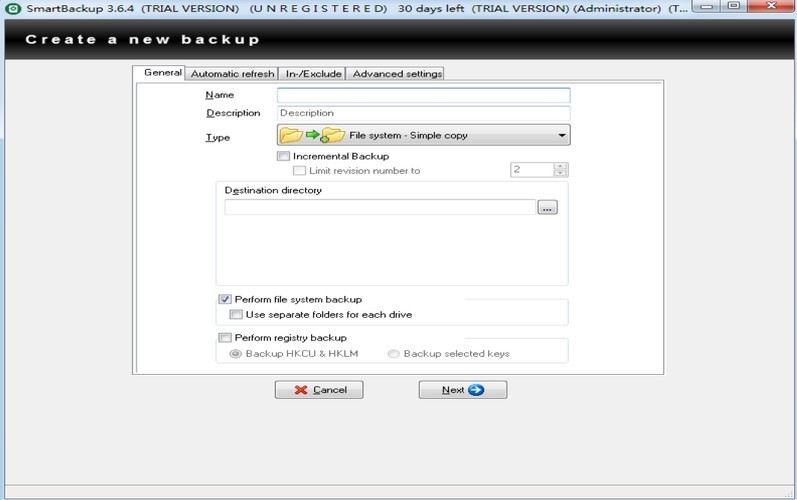Enable Use separate folders for each drive
Viewport: 797px width, 500px height.
tap(236, 315)
